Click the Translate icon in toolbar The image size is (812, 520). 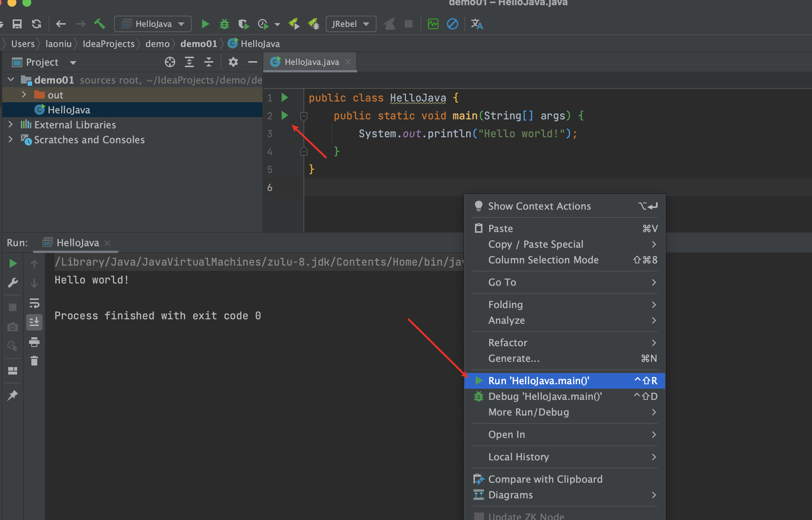click(x=476, y=24)
